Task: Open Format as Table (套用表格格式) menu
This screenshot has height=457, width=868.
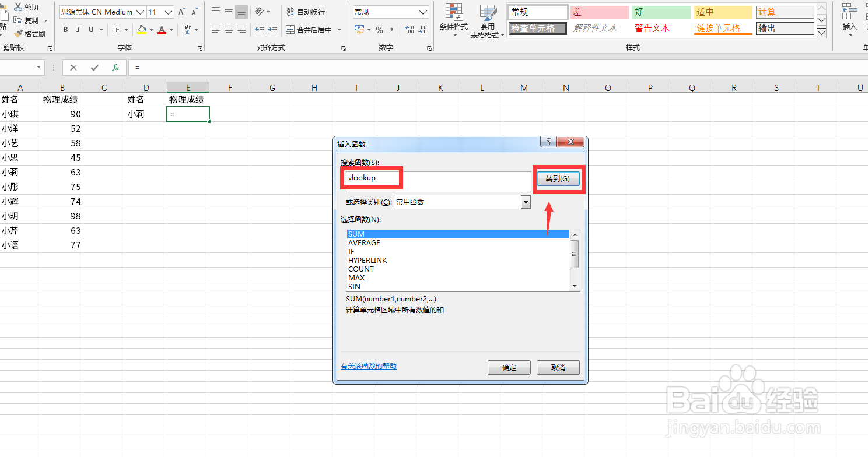Action: [487, 21]
